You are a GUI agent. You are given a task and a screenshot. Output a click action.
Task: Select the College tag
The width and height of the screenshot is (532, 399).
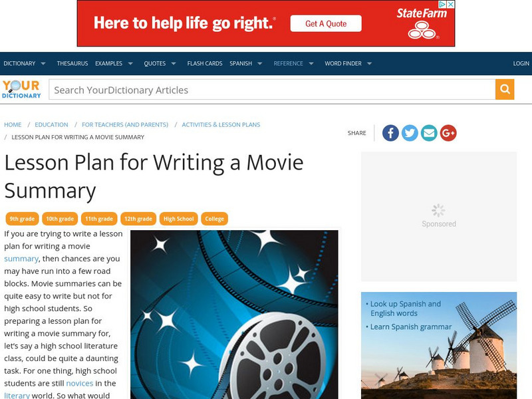pyautogui.click(x=214, y=219)
